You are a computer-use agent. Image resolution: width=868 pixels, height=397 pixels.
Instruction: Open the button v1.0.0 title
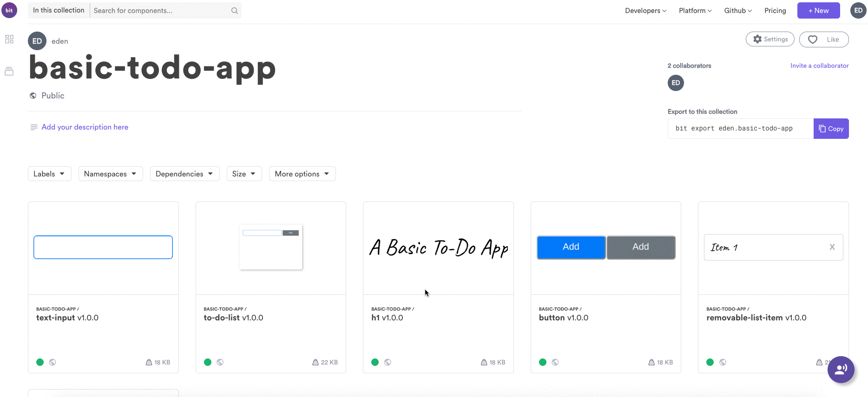[x=564, y=318]
